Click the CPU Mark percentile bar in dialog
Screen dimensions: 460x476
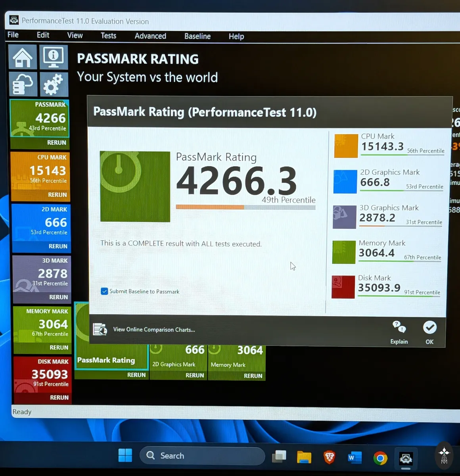(x=402, y=155)
